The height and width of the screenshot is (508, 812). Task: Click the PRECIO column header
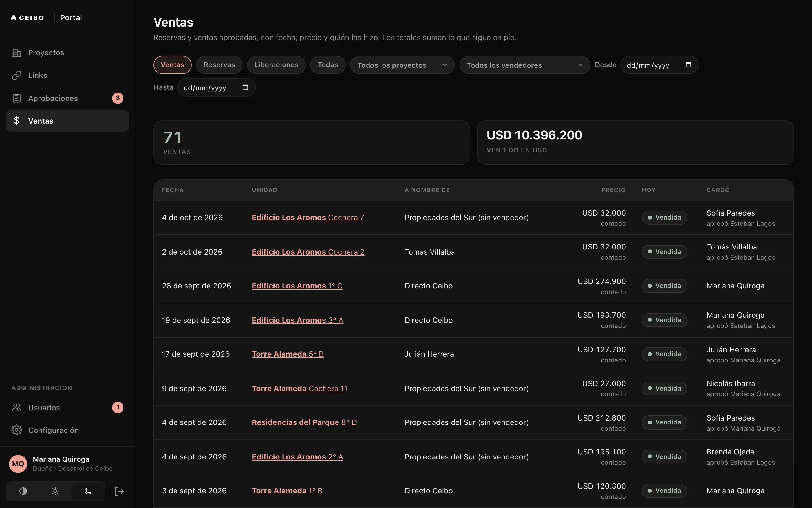pyautogui.click(x=613, y=190)
